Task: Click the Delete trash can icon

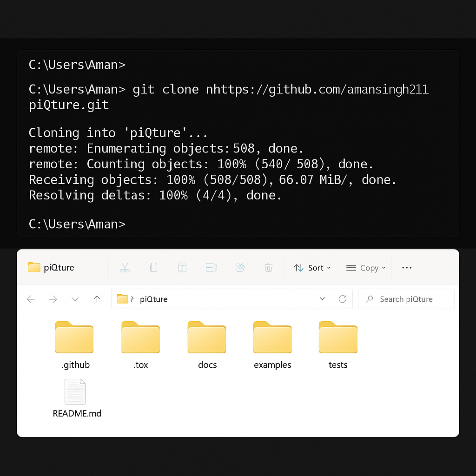Action: pyautogui.click(x=268, y=268)
